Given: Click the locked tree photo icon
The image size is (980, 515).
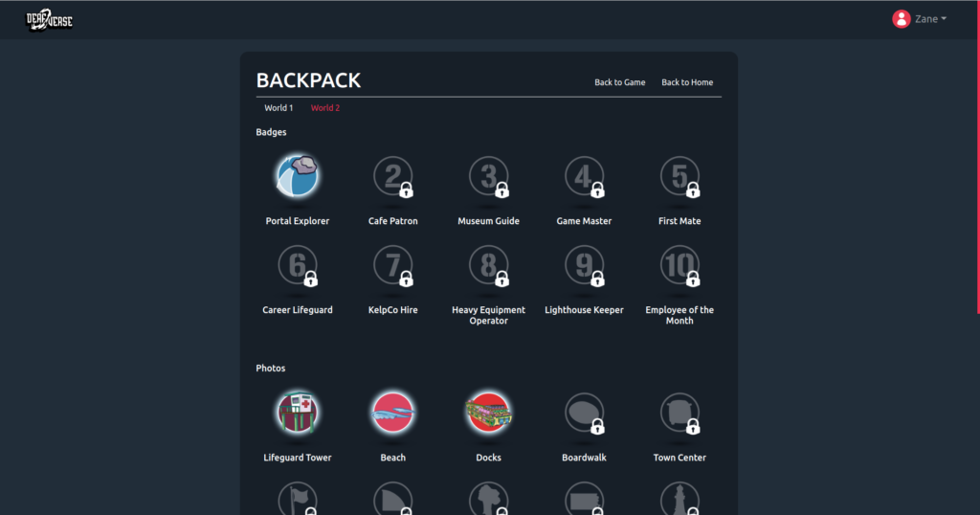Looking at the screenshot, I should tap(489, 499).
